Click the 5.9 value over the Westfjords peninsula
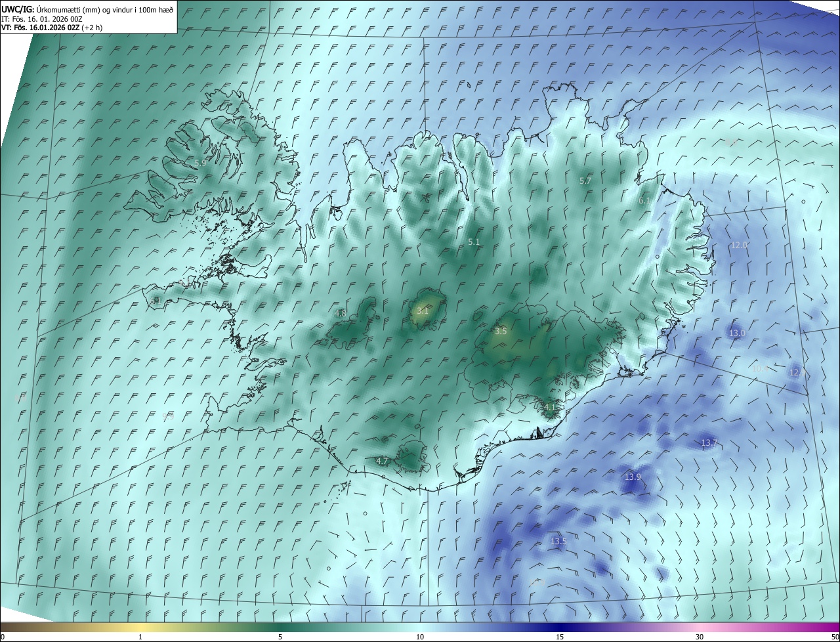The image size is (840, 642). coord(200,163)
